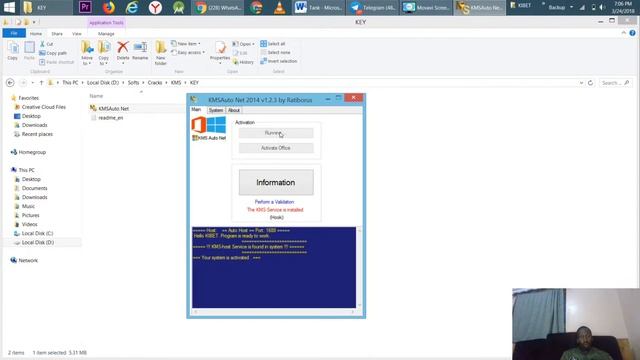
Task: Open the Easy access dropdown
Action: point(188,53)
